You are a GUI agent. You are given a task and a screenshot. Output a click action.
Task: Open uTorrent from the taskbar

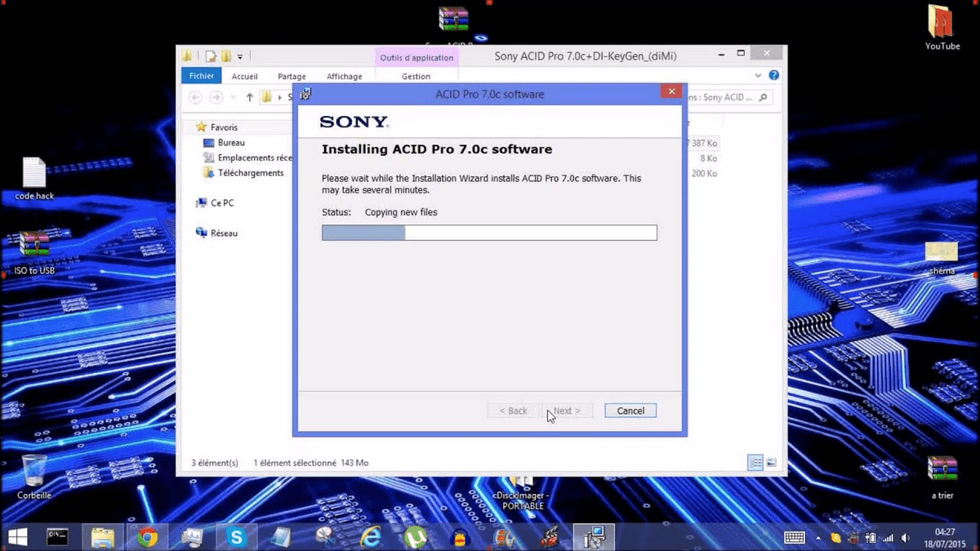416,537
